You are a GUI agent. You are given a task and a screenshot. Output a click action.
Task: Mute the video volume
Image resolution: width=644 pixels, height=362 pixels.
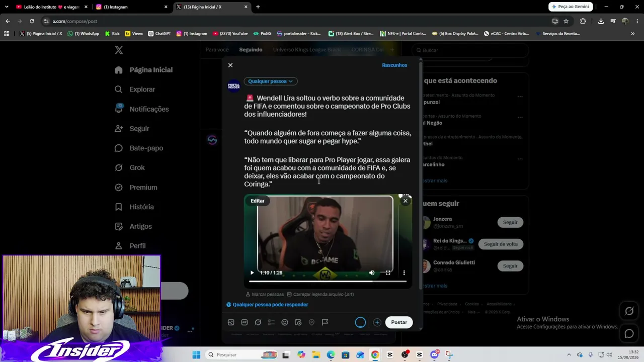372,273
